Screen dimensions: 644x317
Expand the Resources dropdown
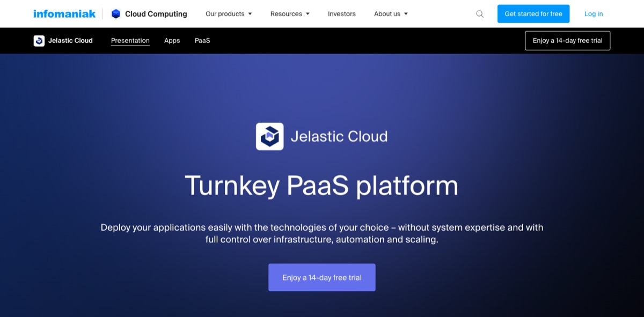(x=290, y=14)
